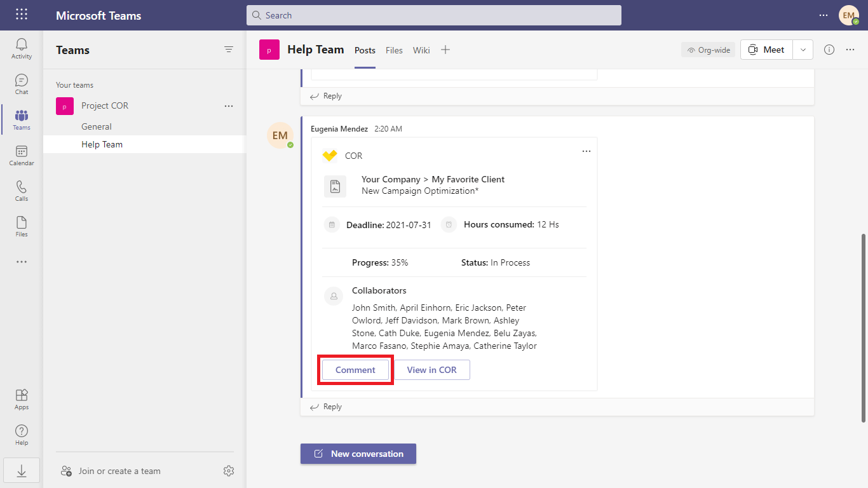Image resolution: width=868 pixels, height=488 pixels.
Task: Click the Org-wide label
Action: click(709, 50)
